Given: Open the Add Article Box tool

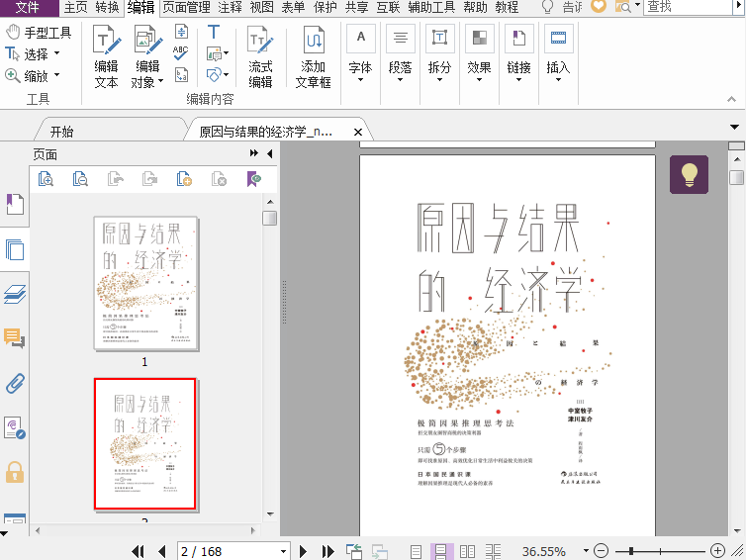Looking at the screenshot, I should click(313, 55).
